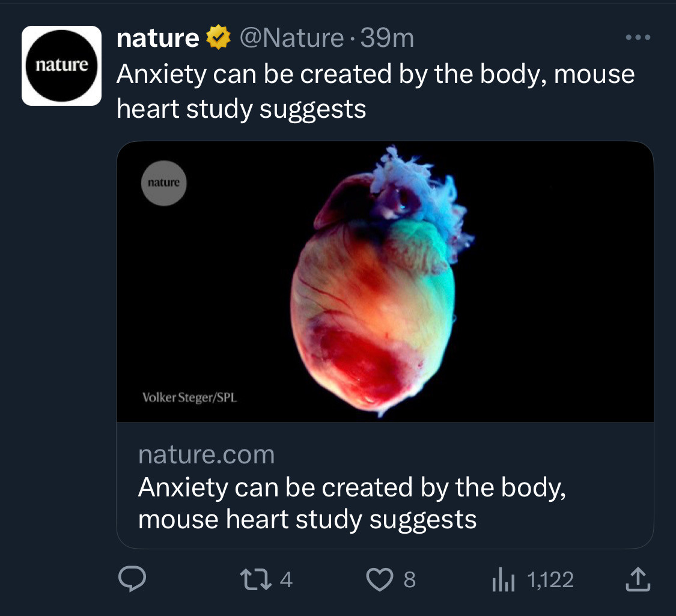676x616 pixels.
Task: Open the nature.com domain link
Action: click(x=207, y=454)
